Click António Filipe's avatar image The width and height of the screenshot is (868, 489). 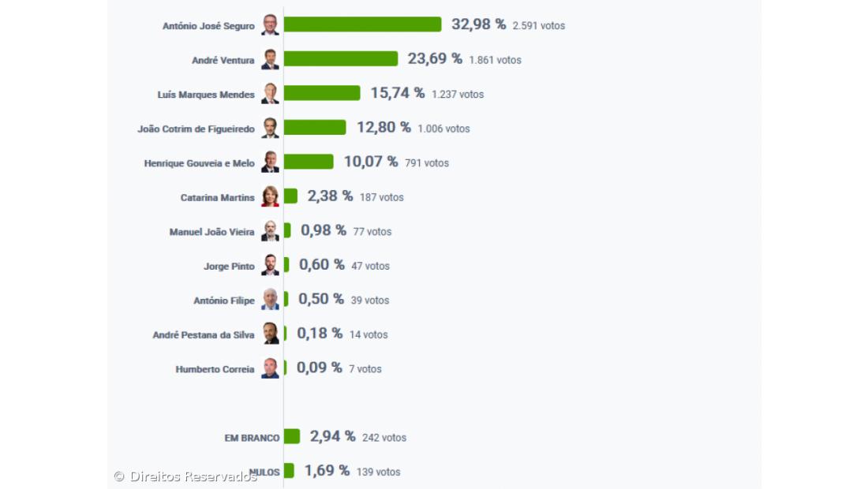270,300
